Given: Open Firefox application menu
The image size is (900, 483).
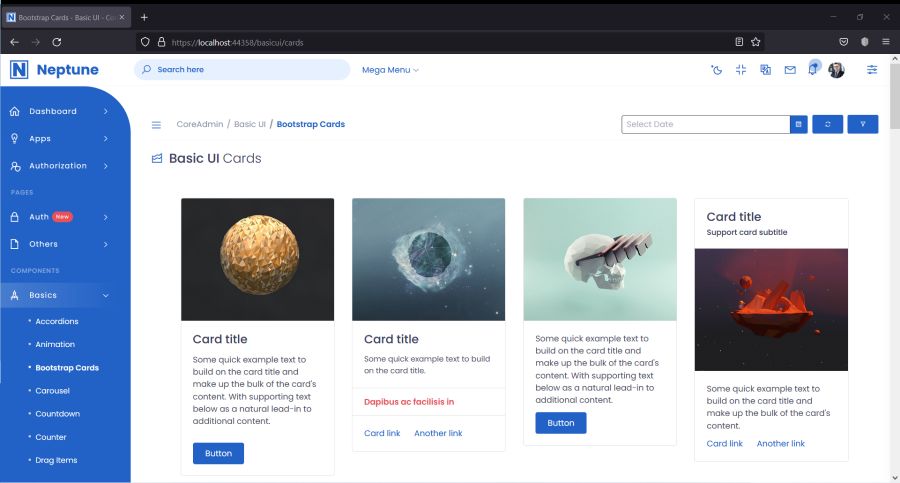Looking at the screenshot, I should click(886, 42).
